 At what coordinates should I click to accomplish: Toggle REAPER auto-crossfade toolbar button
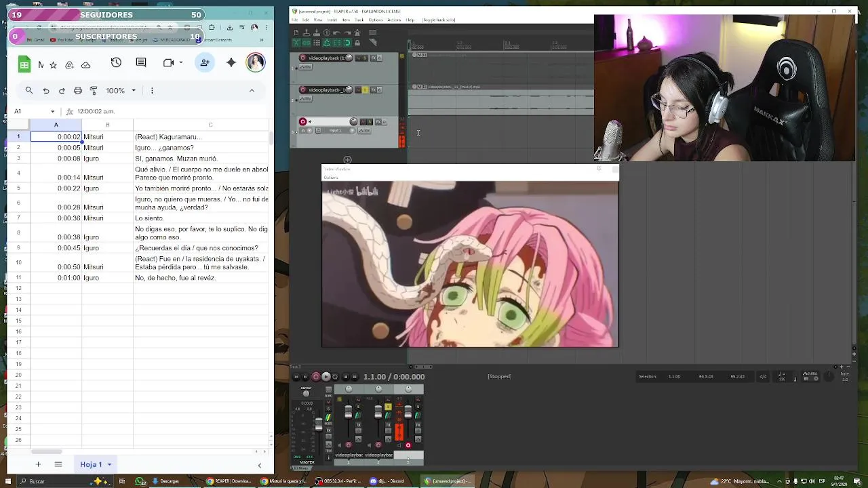[x=296, y=43]
